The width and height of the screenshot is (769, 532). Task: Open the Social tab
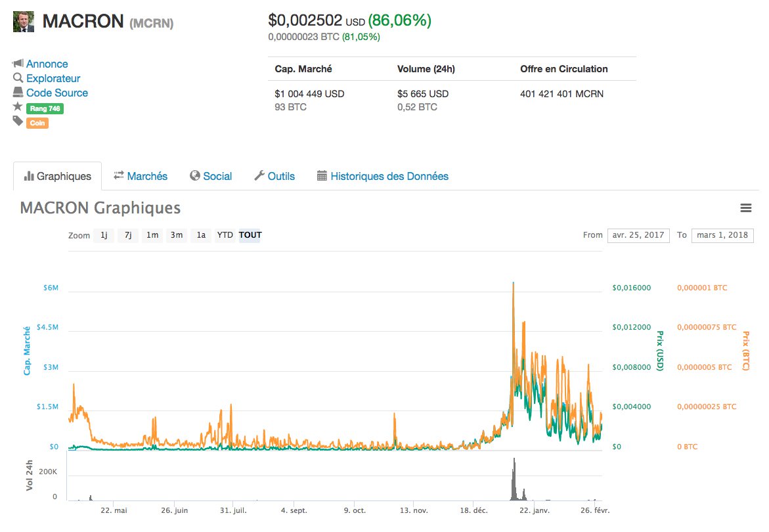tap(211, 176)
